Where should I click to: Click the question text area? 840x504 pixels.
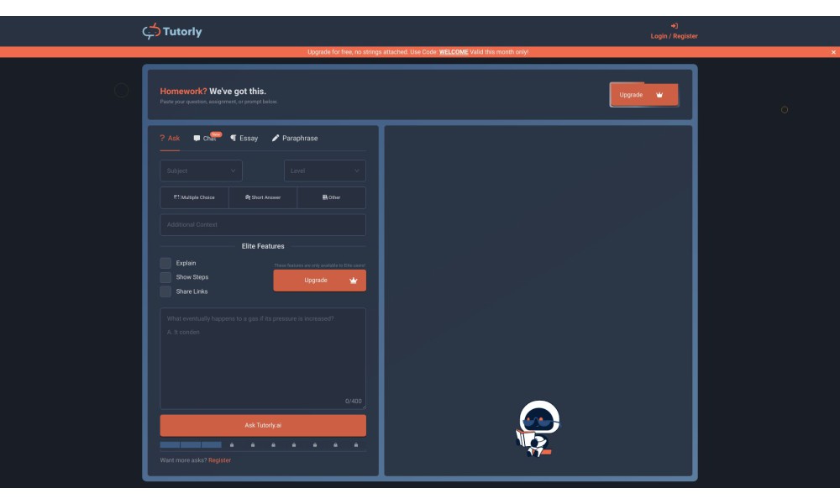tap(262, 359)
